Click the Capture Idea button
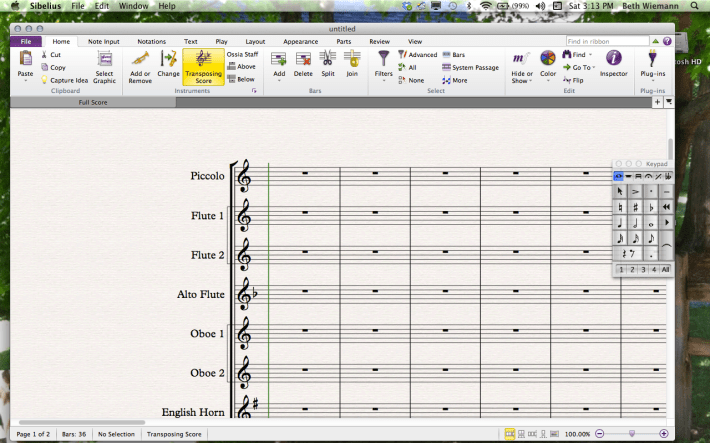Viewport: 710px width, 443px height. 68,80
